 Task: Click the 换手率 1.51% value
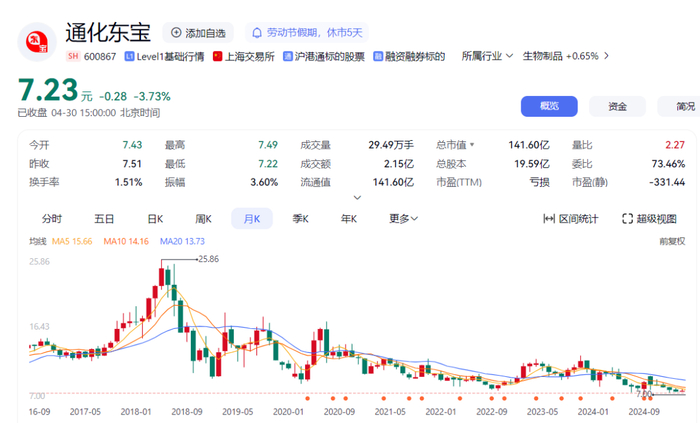(x=128, y=182)
